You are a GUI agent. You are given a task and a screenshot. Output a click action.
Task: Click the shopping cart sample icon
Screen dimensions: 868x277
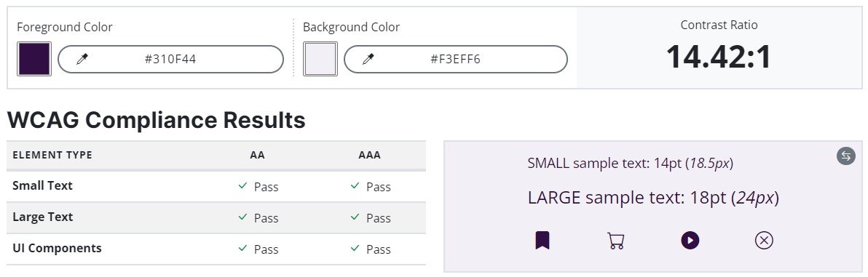pyautogui.click(x=615, y=241)
